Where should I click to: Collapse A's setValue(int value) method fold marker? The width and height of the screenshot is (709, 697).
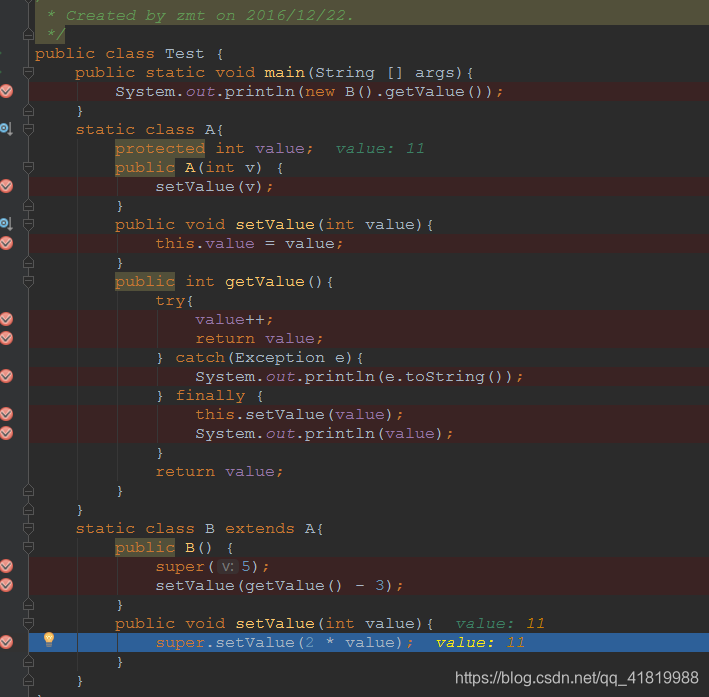click(28, 224)
